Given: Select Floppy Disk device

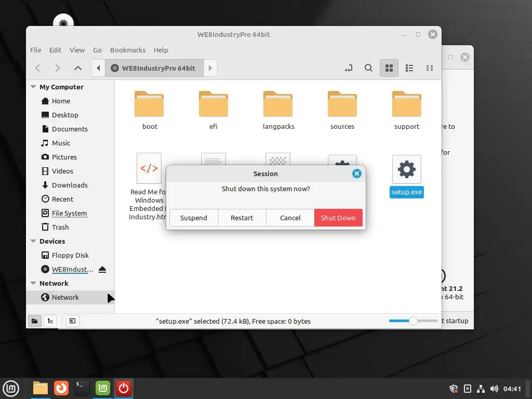Looking at the screenshot, I should (x=70, y=255).
